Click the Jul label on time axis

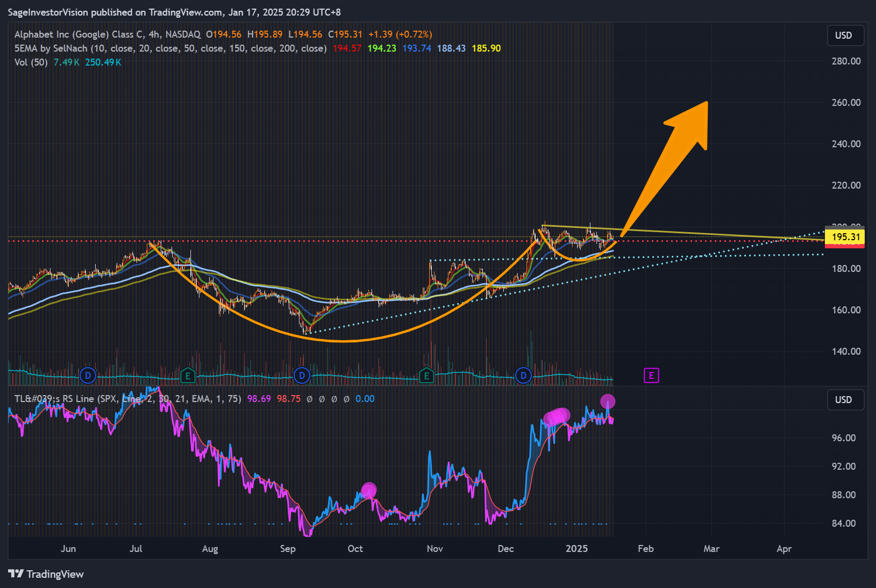pos(136,549)
